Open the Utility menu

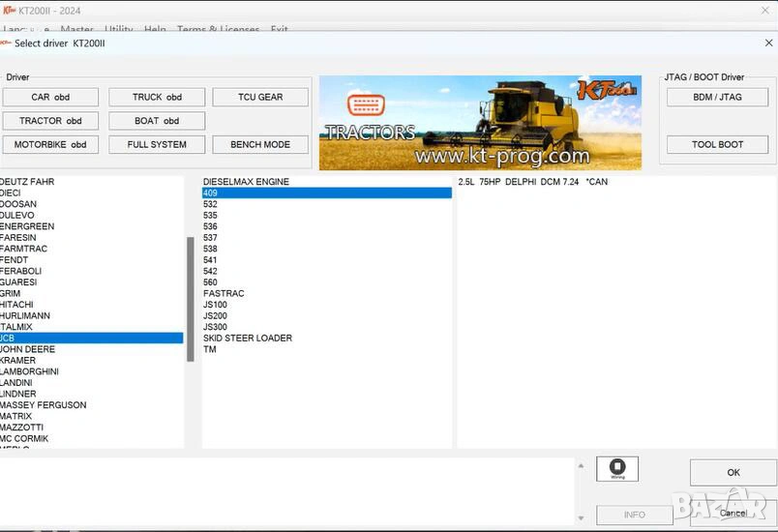119,30
